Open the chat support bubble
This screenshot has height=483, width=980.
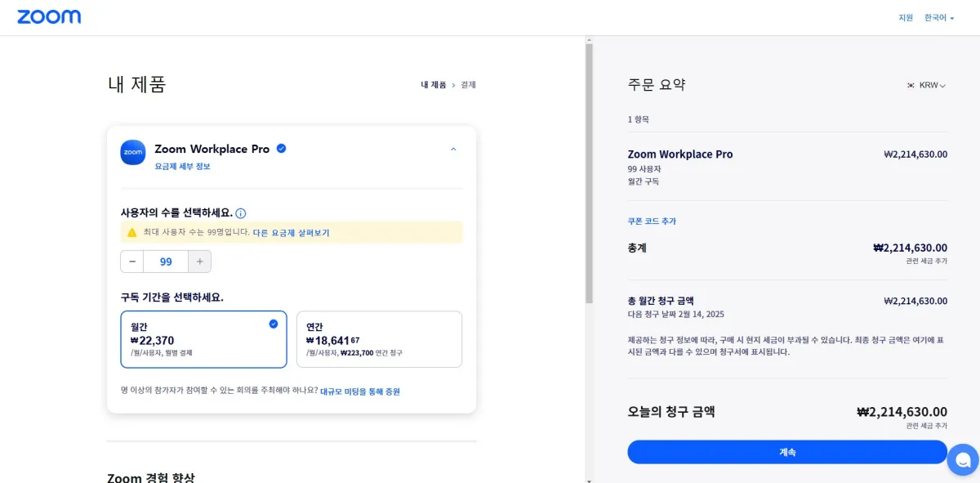coord(962,460)
